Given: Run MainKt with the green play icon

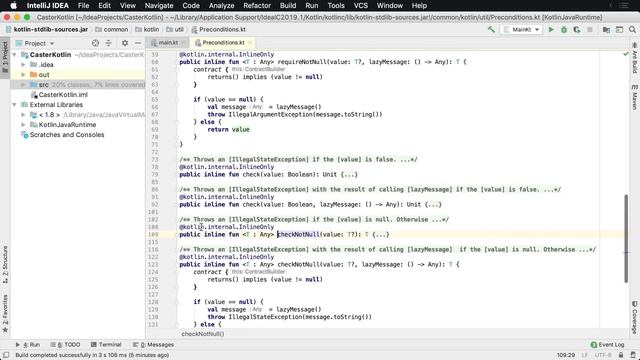Looking at the screenshot, I should point(551,29).
